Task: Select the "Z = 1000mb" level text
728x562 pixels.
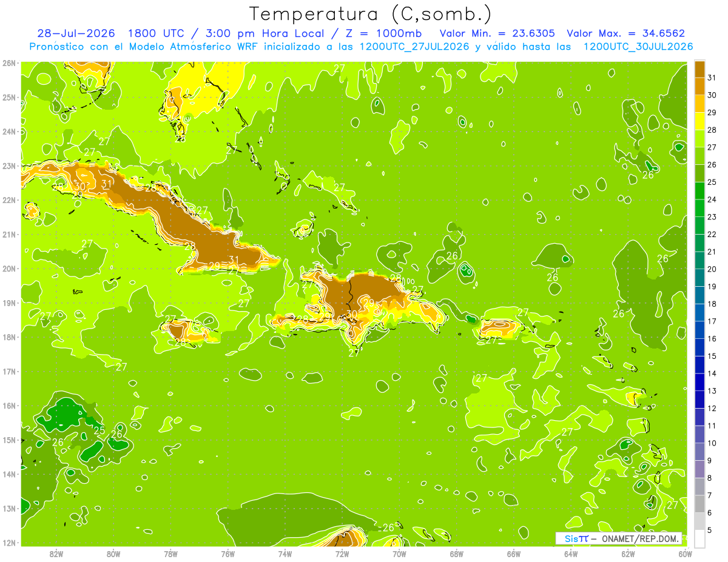Action: (x=384, y=33)
